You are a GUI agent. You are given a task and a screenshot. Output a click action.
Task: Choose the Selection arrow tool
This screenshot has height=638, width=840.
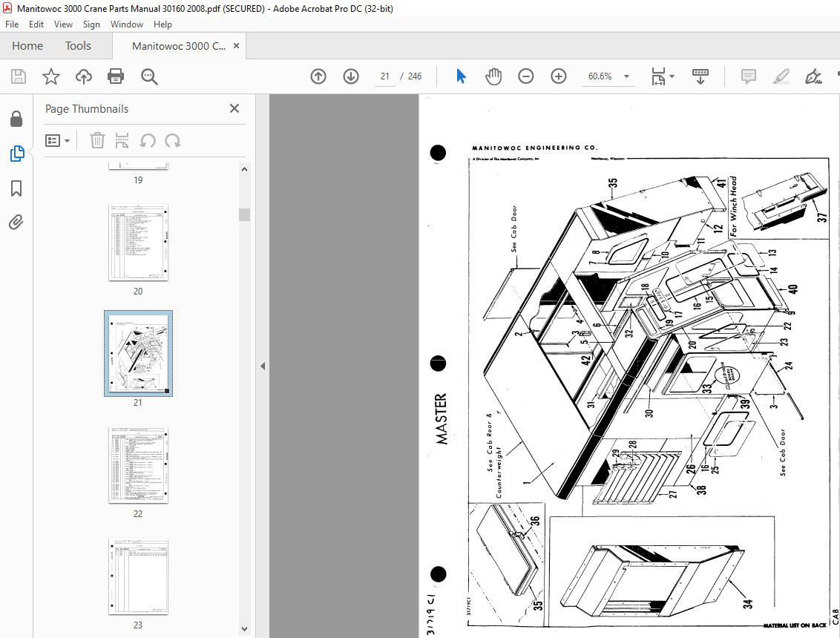461,76
